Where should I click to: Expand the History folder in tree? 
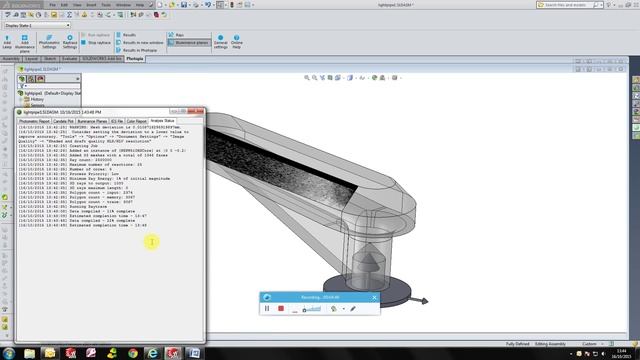tap(21, 99)
